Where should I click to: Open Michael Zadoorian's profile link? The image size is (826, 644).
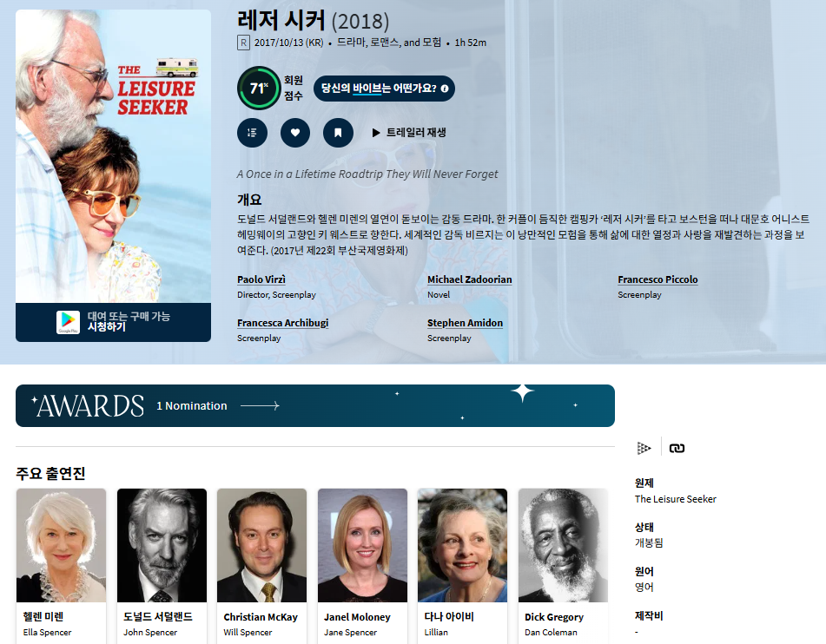(469, 279)
